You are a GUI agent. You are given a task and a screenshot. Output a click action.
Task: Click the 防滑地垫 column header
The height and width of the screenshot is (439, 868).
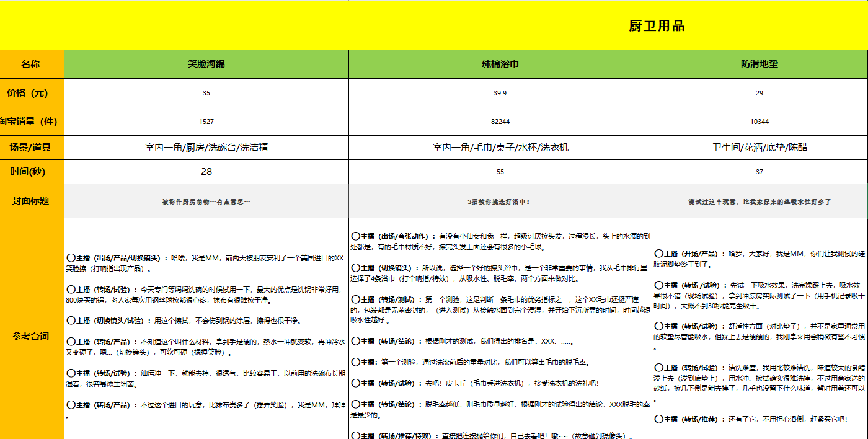[759, 64]
